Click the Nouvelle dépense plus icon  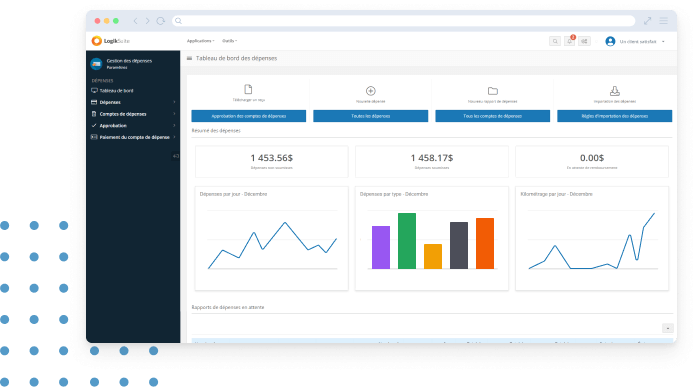(x=371, y=91)
